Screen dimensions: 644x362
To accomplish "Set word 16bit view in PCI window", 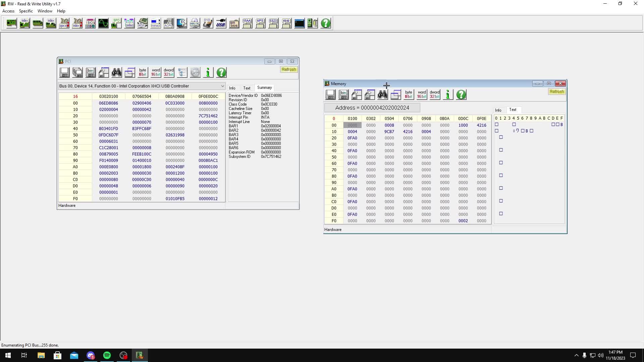I will [156, 72].
